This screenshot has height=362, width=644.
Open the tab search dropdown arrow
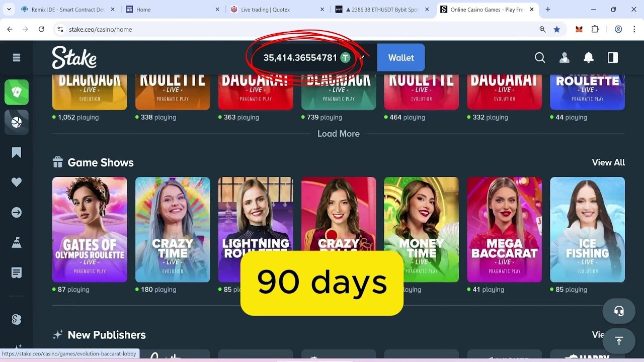[9, 10]
